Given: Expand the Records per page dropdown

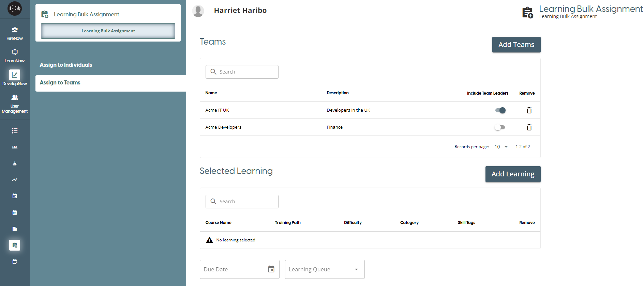Looking at the screenshot, I should pyautogui.click(x=501, y=147).
